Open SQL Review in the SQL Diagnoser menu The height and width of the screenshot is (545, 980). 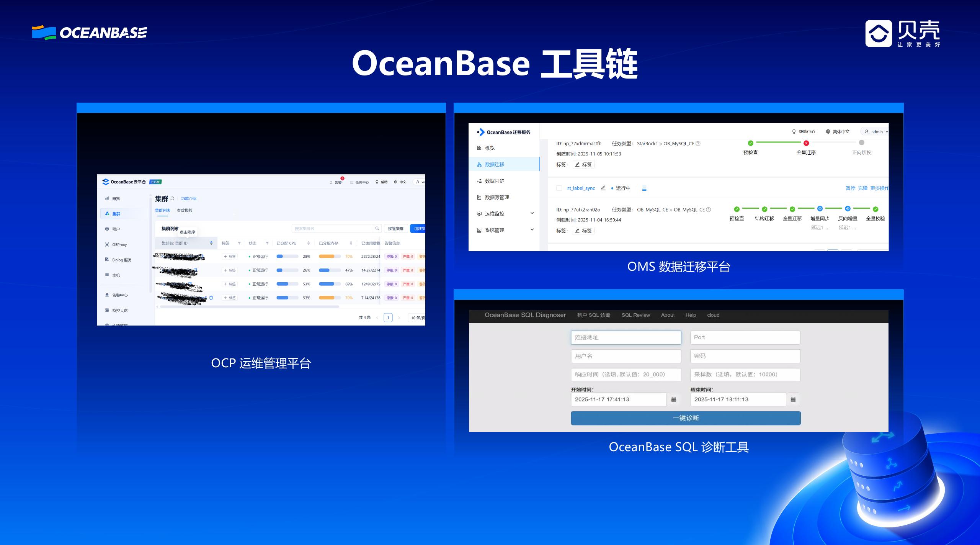[635, 315]
